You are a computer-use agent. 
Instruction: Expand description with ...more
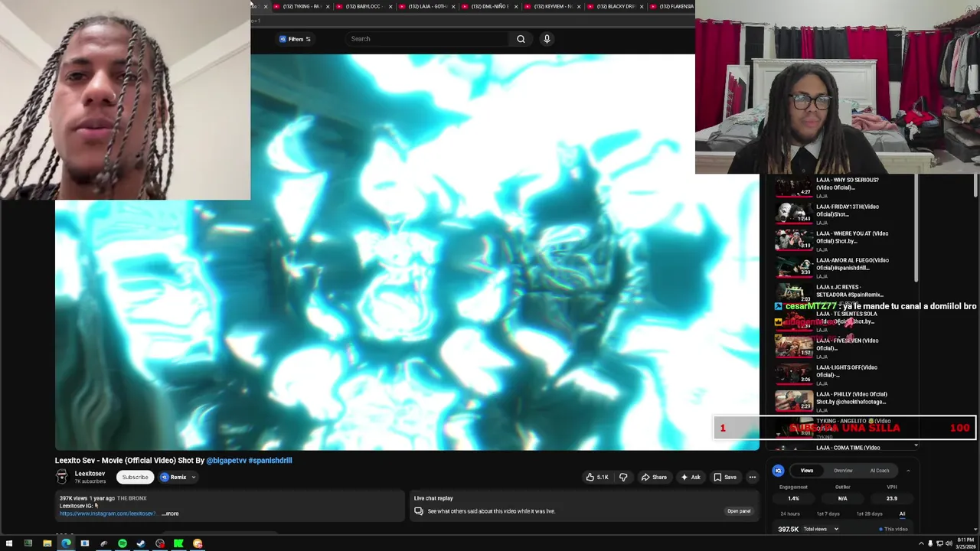pos(170,514)
